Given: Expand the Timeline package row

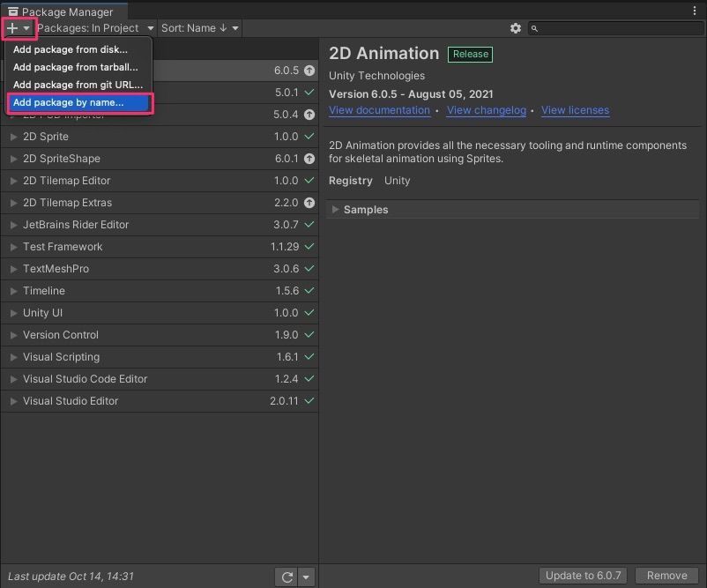Looking at the screenshot, I should point(13,291).
